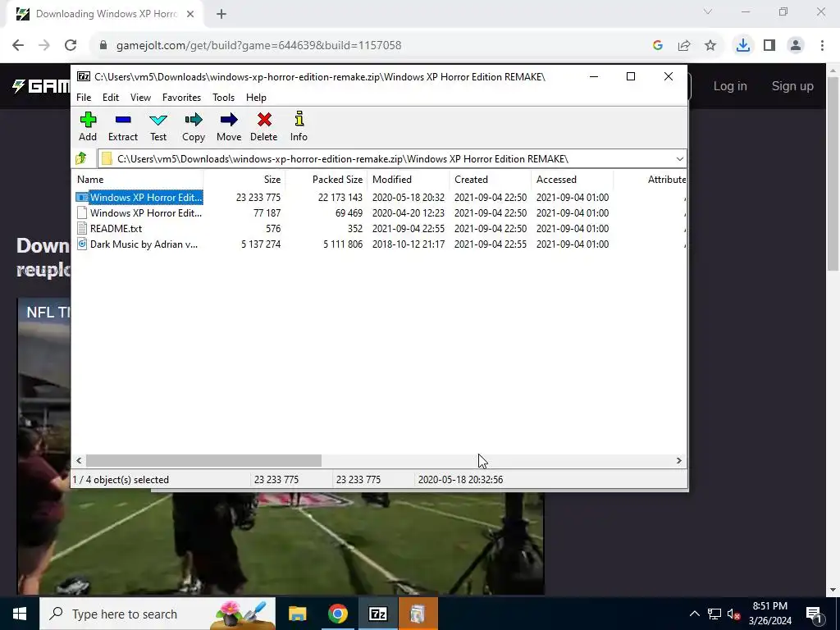Run the Test archive tool
840x630 pixels.
pyautogui.click(x=158, y=120)
